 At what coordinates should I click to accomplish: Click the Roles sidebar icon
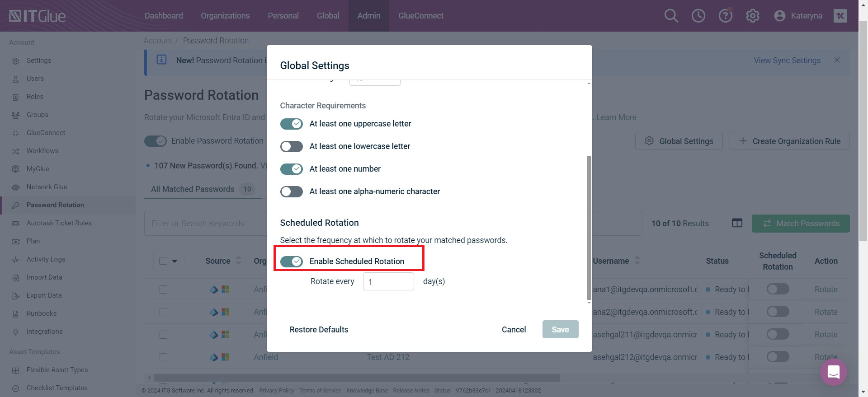16,97
